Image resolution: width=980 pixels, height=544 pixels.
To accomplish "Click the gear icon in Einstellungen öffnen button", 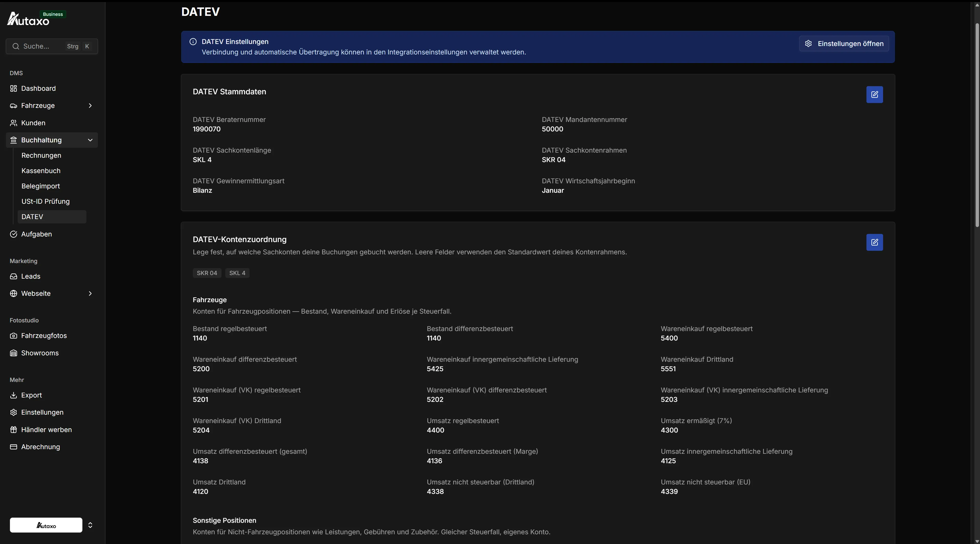I will tap(808, 44).
